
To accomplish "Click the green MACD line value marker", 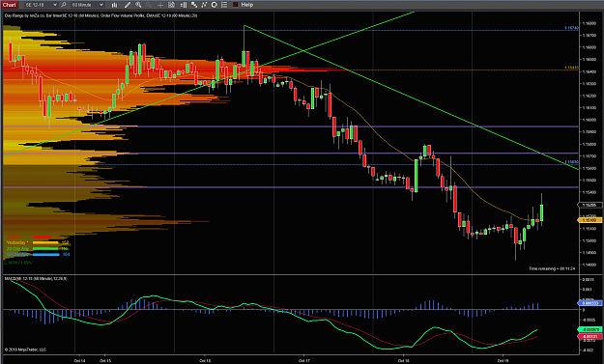I will tap(590, 330).
